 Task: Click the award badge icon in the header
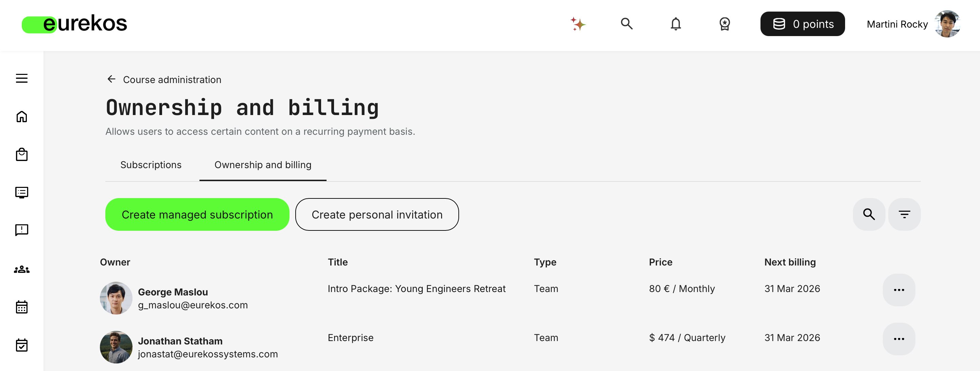[724, 24]
